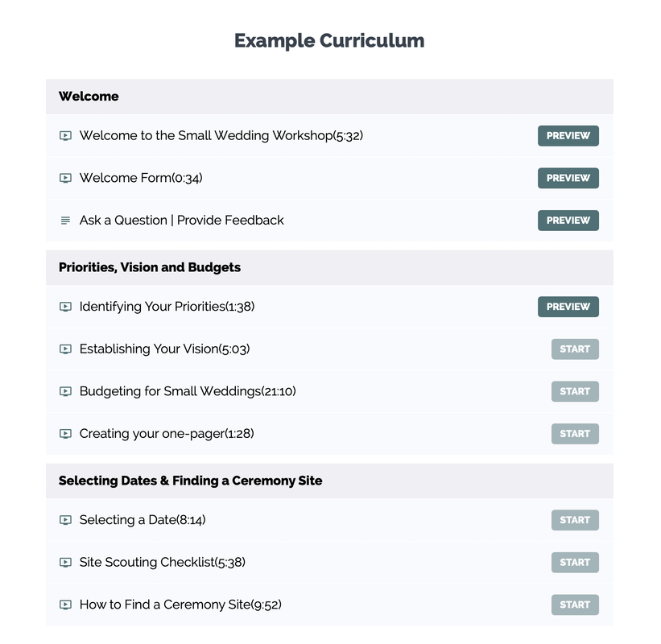Preview the Ask a Question | Provide Feedback item
Screen dimensions: 661x644
(x=568, y=221)
